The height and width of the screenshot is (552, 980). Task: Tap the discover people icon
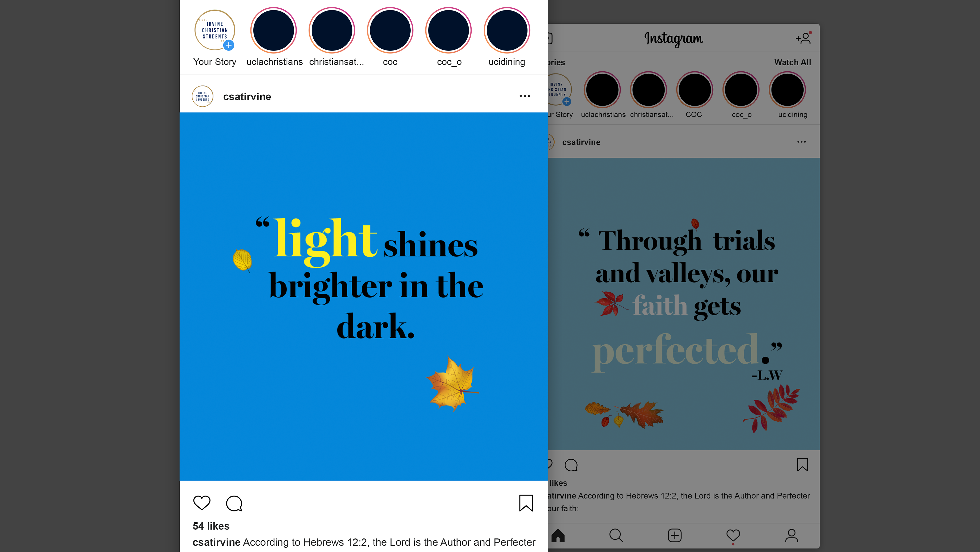(x=803, y=38)
